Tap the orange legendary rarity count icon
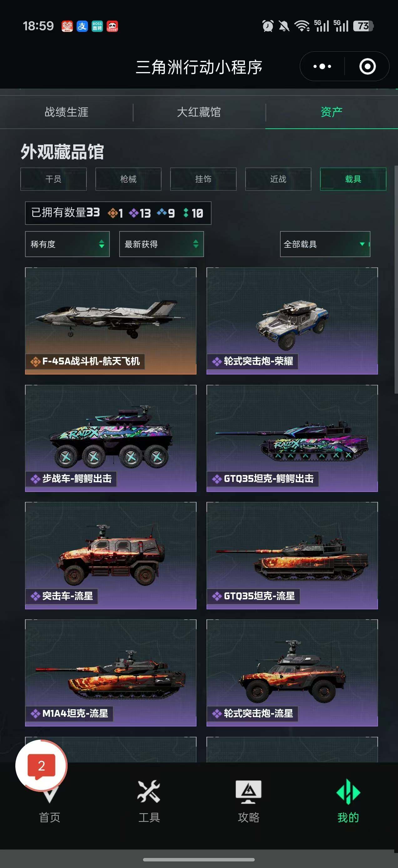This screenshot has height=868, width=398. (112, 213)
